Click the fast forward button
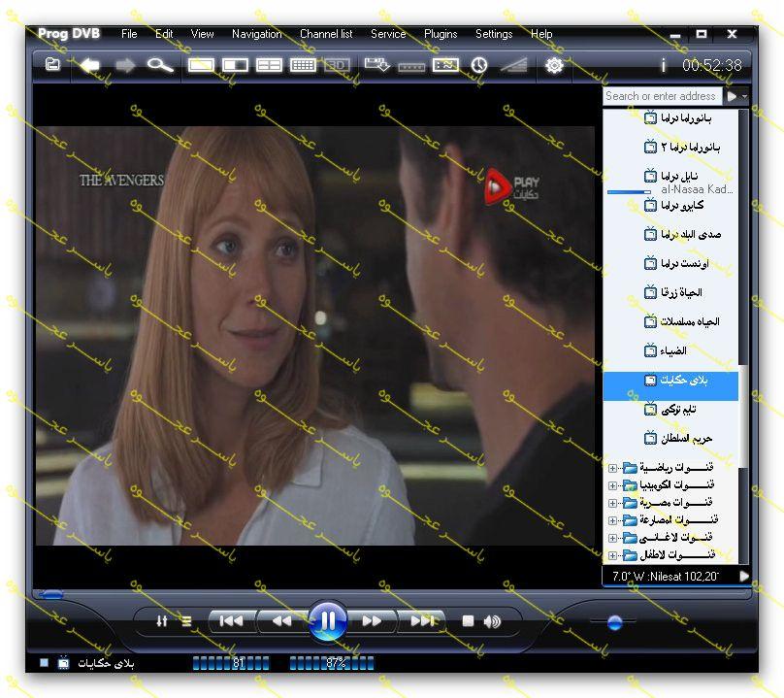This screenshot has width=784, height=698. click(372, 621)
